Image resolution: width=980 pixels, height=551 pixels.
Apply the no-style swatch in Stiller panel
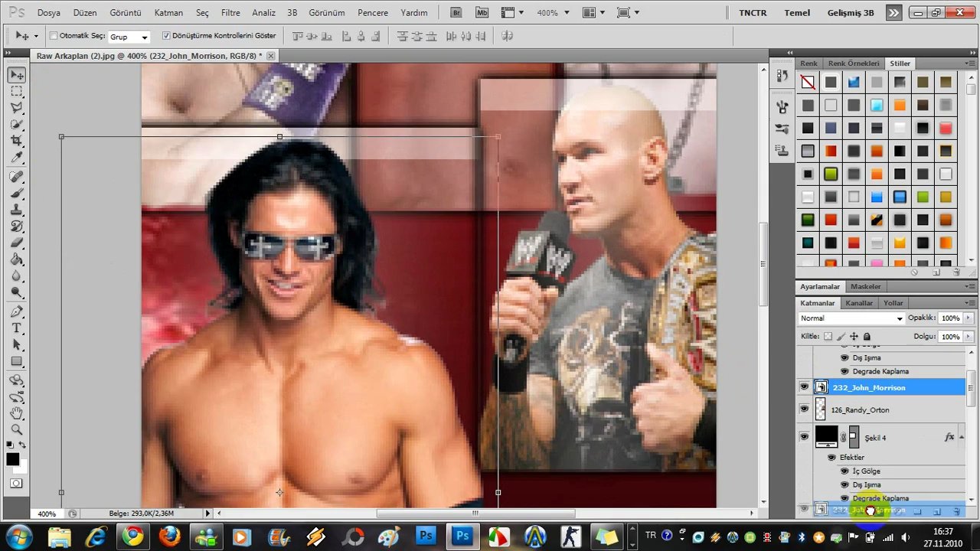pyautogui.click(x=808, y=82)
